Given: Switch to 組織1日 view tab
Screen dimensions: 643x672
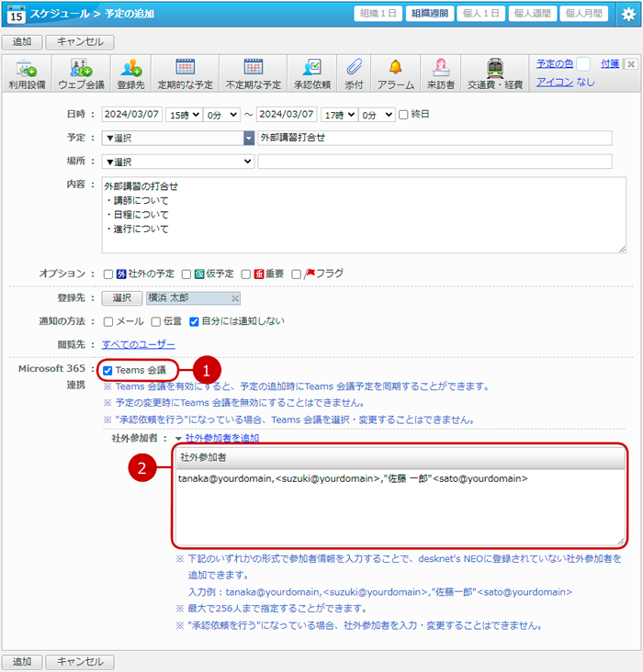Looking at the screenshot, I should pos(378,14).
